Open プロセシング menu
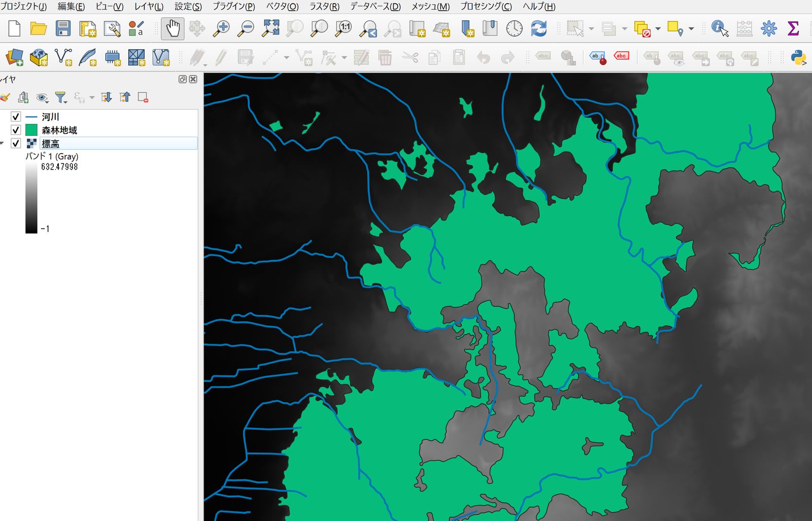The width and height of the screenshot is (812, 521). coord(486,7)
